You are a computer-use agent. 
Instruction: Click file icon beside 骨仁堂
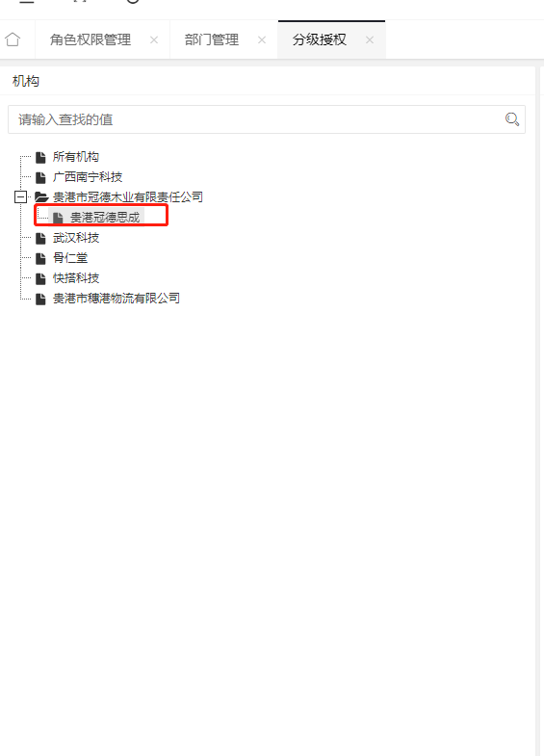pyautogui.click(x=41, y=258)
